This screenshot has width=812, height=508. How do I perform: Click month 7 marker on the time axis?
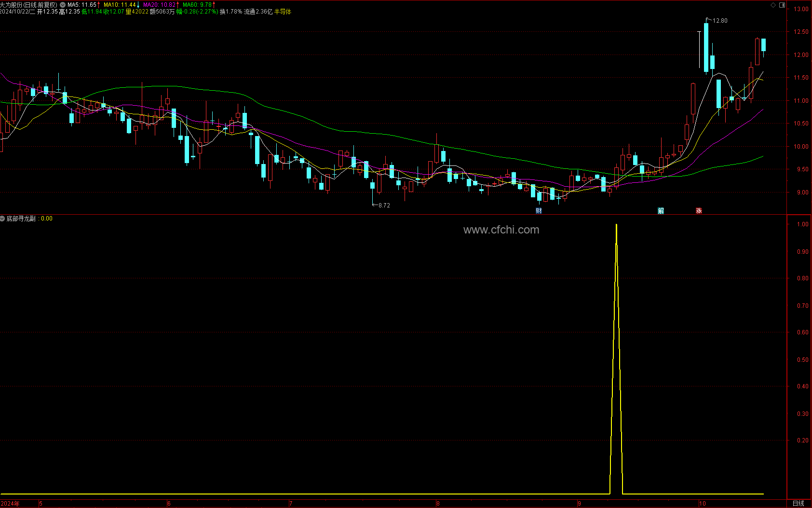(291, 504)
